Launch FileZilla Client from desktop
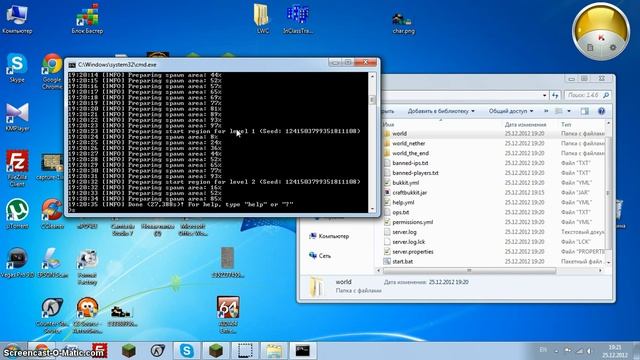 pyautogui.click(x=17, y=168)
